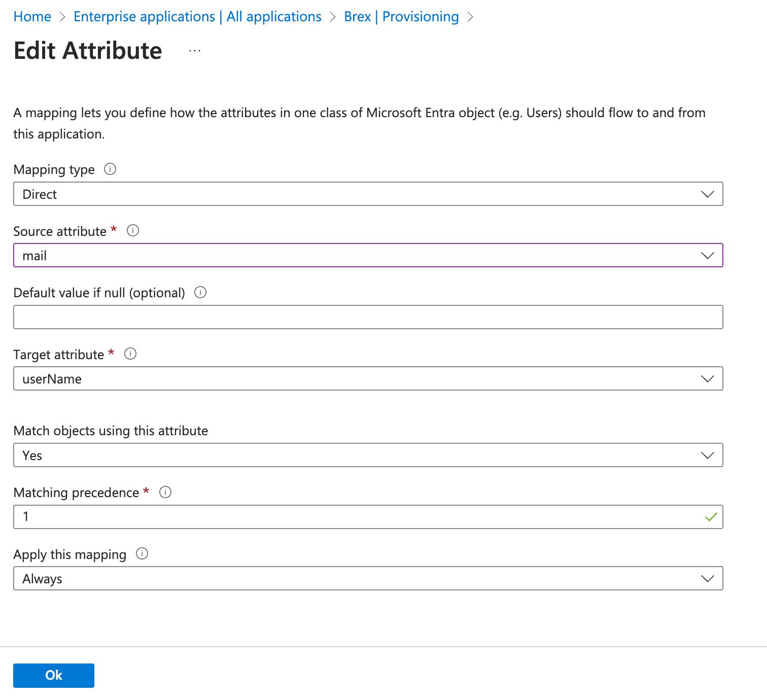The image size is (767, 700).
Task: Open the Match objects using this attribute dropdown
Action: 708,455
